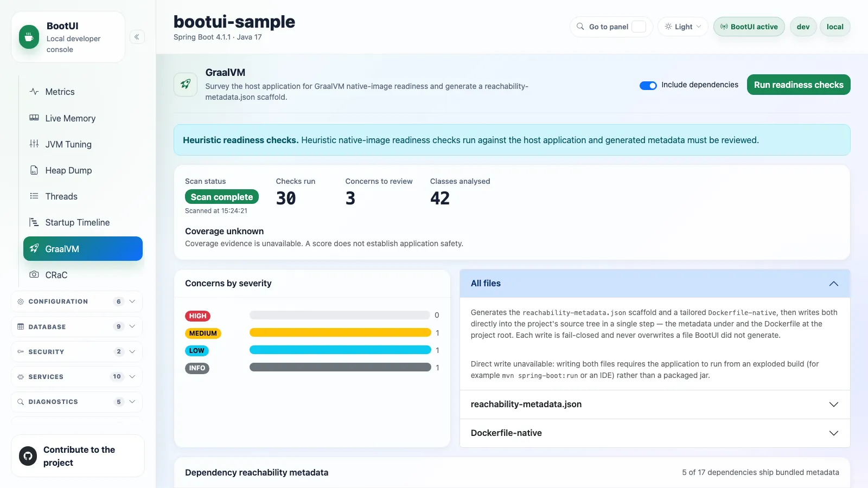Viewport: 868px width, 488px height.
Task: Click the search icon in Go to panel
Action: (580, 27)
